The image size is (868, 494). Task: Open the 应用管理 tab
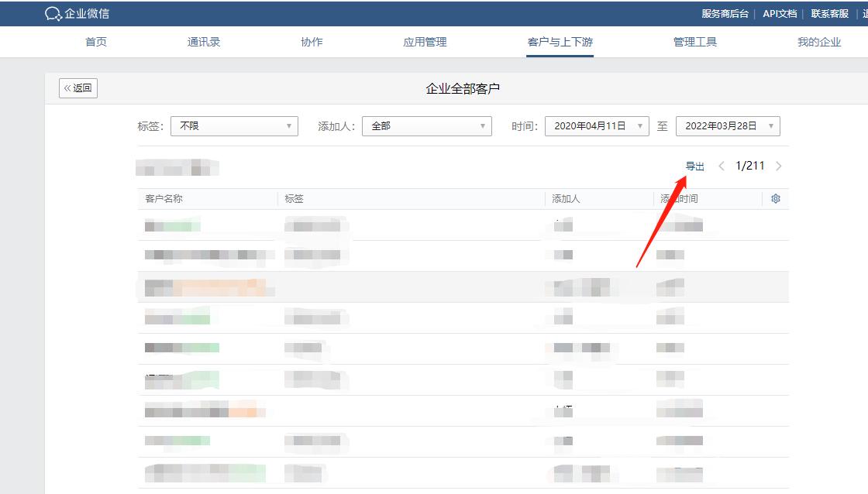pyautogui.click(x=424, y=42)
